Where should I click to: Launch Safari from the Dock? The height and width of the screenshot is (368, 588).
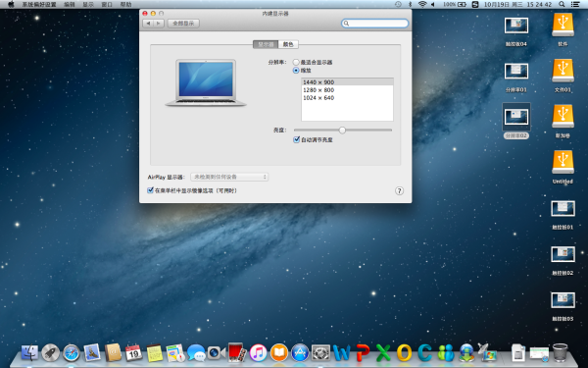72,353
